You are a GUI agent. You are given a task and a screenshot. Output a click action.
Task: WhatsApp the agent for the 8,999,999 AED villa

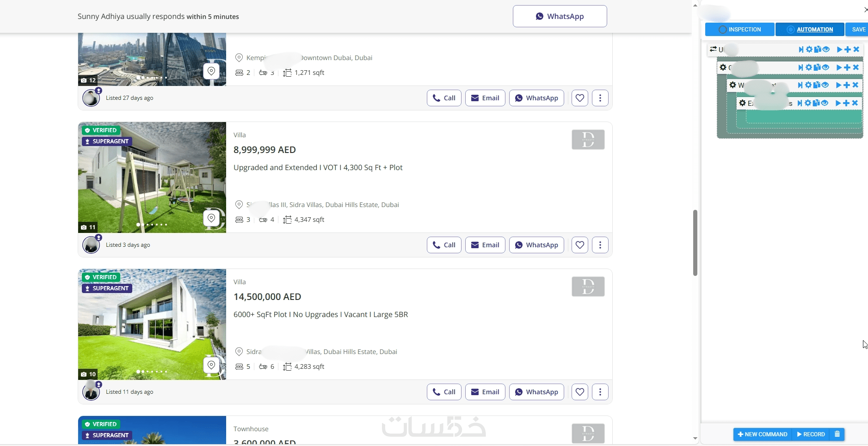(536, 245)
